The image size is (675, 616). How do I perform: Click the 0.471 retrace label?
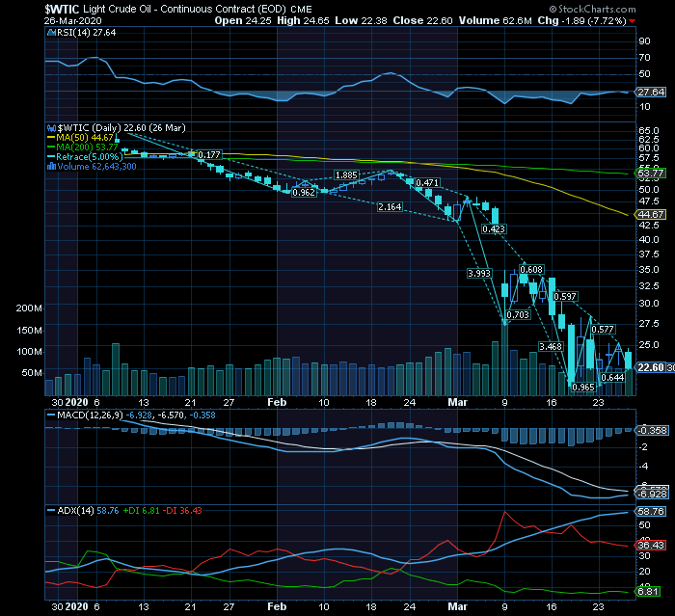point(427,183)
